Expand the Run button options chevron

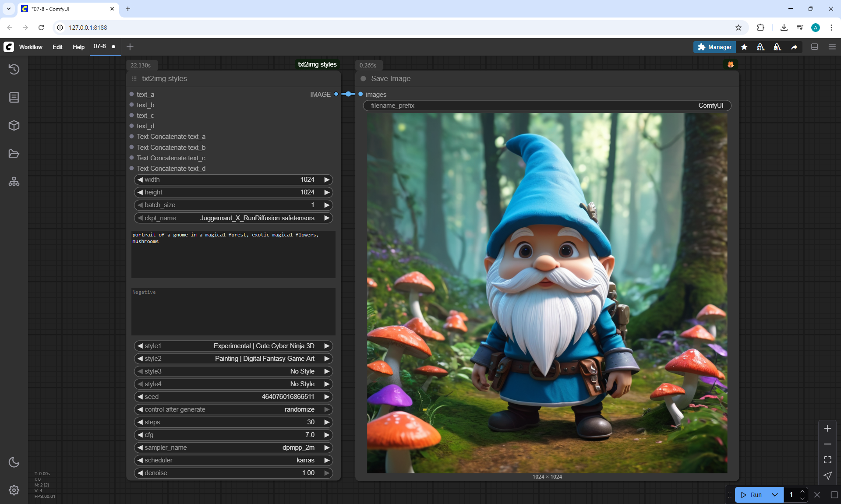775,495
